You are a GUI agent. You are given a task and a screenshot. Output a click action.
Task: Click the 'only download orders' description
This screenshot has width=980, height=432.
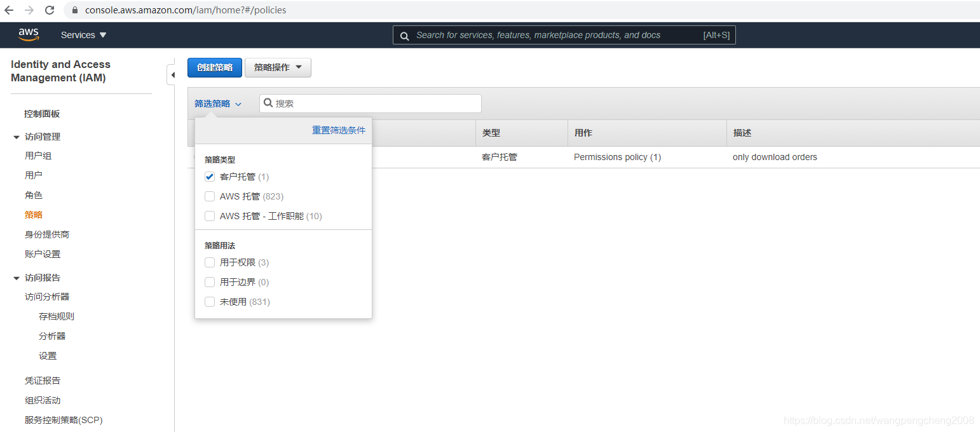[775, 157]
